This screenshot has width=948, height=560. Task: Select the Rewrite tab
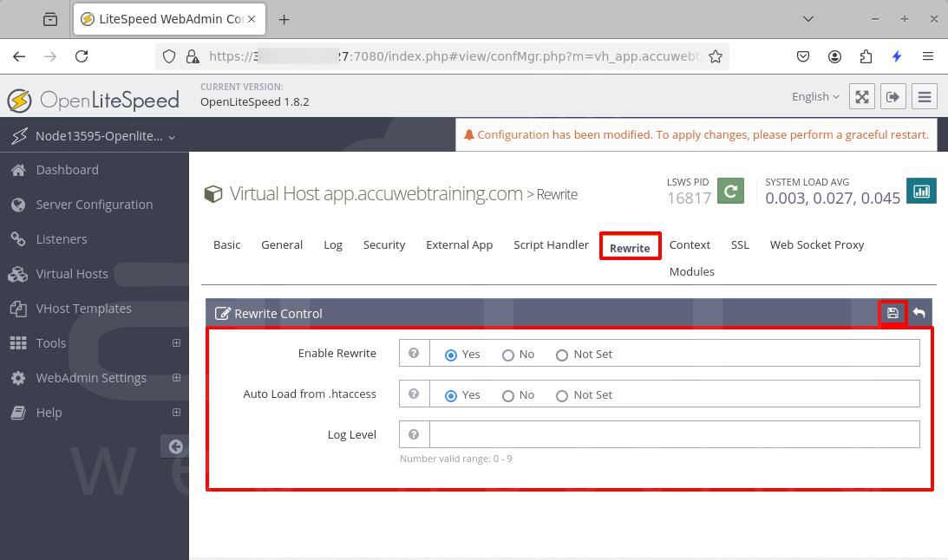[x=630, y=247]
